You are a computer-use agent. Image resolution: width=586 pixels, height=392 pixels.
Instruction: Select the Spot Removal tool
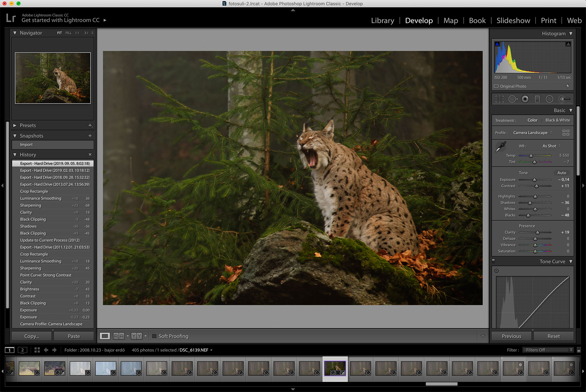click(512, 99)
